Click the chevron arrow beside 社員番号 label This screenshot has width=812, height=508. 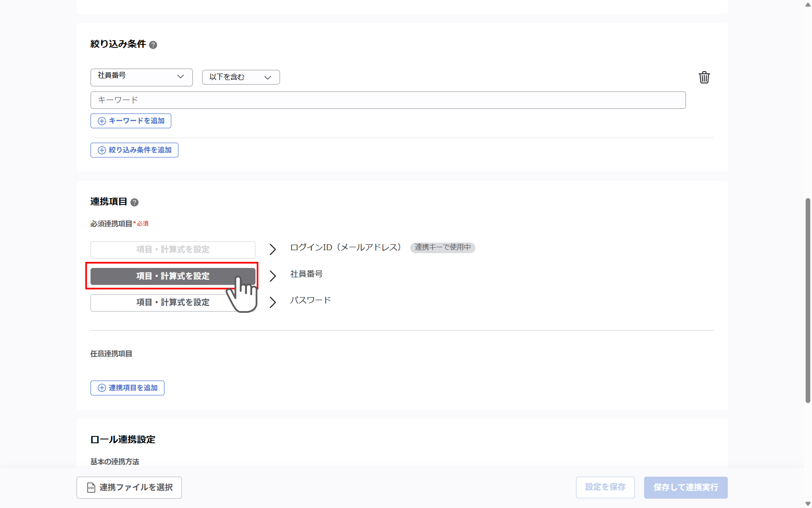click(x=273, y=276)
